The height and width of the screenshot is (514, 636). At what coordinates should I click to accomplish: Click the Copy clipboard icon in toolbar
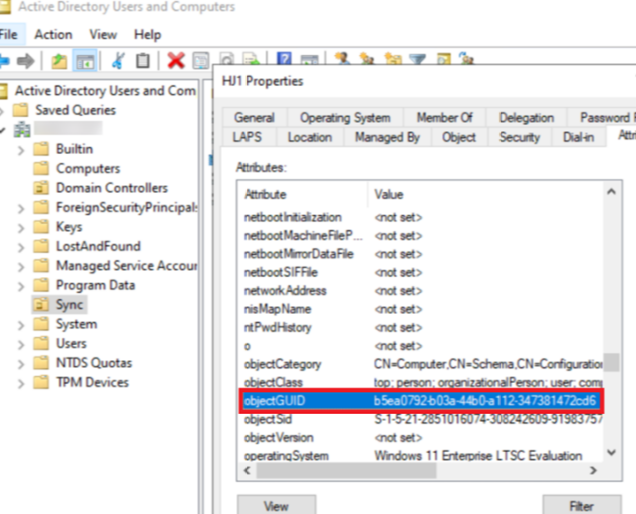pos(143,61)
